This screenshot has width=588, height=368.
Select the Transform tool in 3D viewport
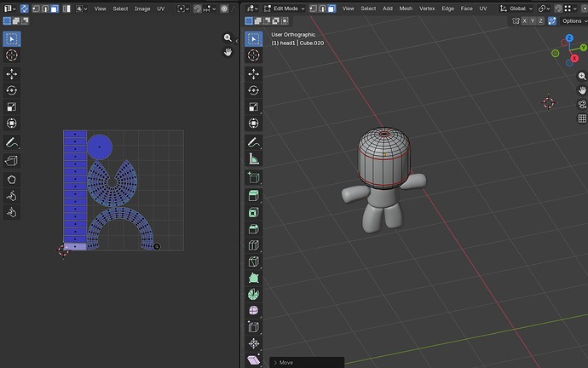tap(253, 124)
